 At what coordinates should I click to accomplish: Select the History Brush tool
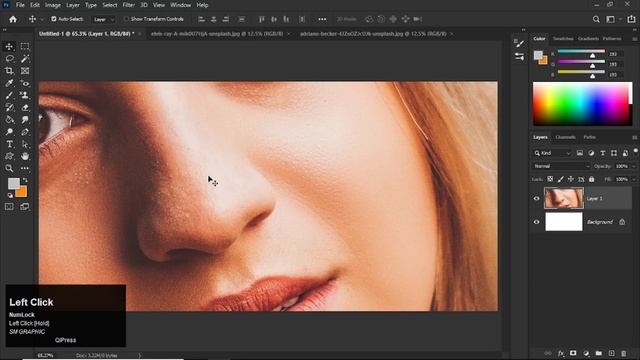9,108
